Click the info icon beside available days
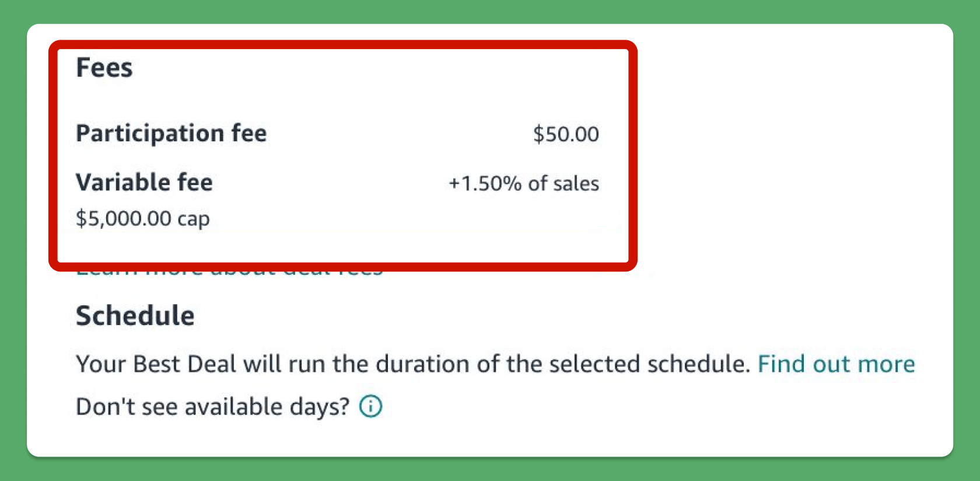Image resolution: width=980 pixels, height=481 pixels. coord(370,406)
